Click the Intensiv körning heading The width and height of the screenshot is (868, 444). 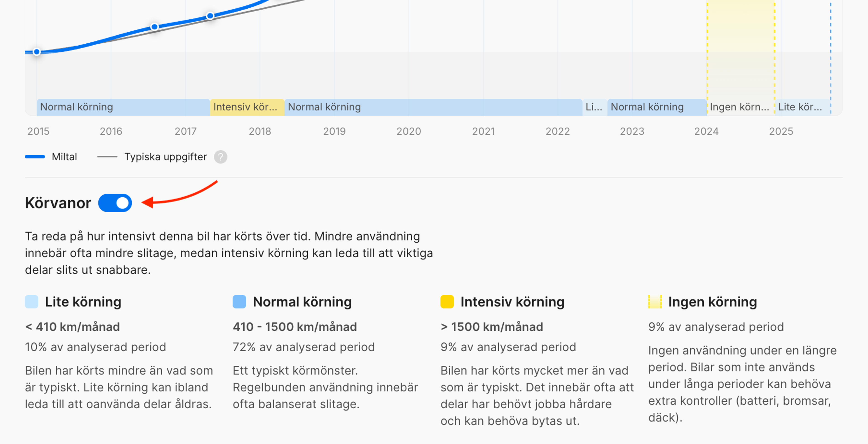(x=512, y=302)
